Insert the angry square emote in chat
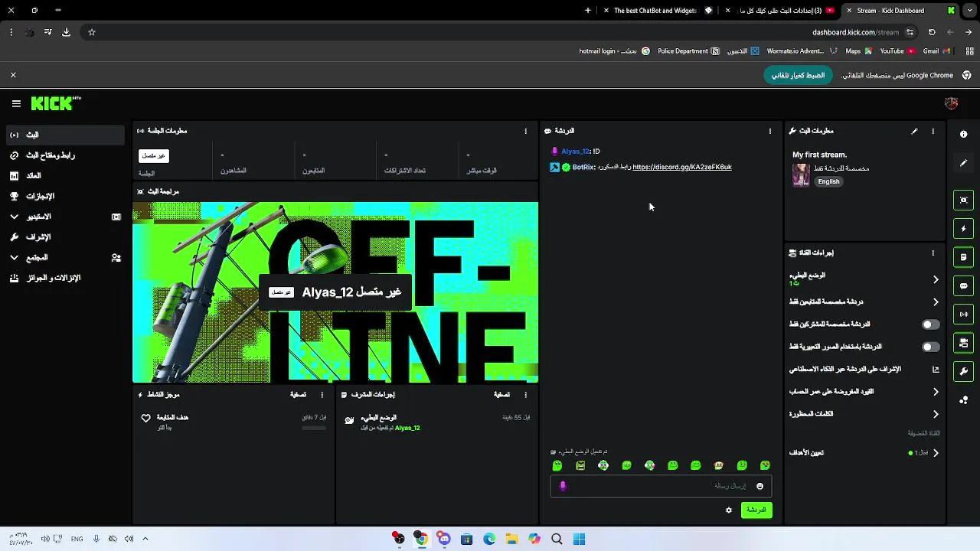This screenshot has height=551, width=980. click(x=580, y=465)
